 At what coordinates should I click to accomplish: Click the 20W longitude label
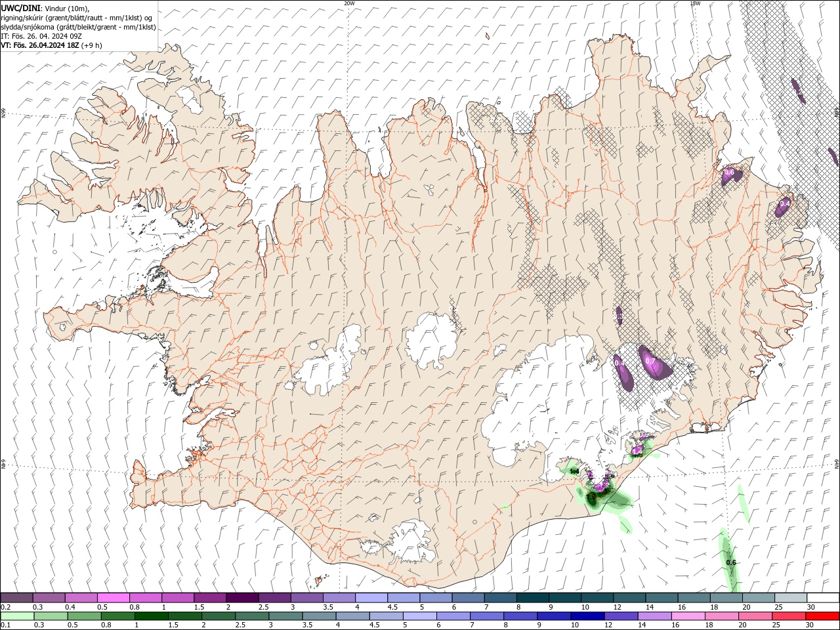pos(349,3)
